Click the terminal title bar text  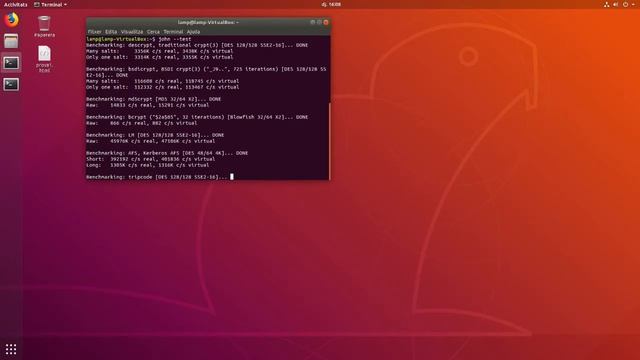coord(208,22)
